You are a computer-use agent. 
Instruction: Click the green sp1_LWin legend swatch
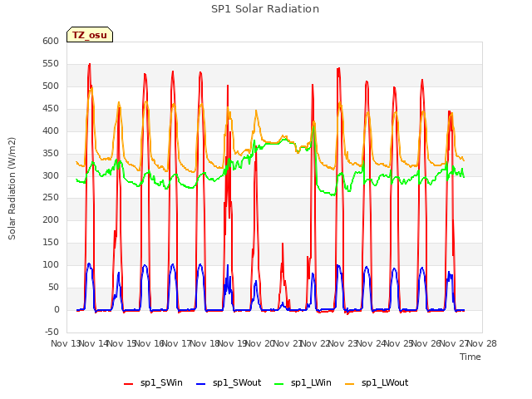point(279,384)
